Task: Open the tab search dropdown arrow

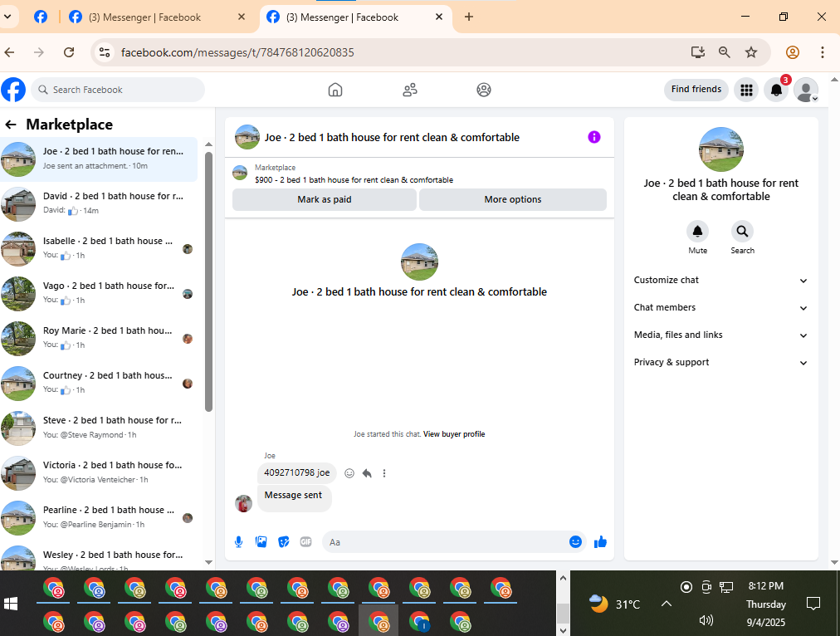Action: coord(7,17)
